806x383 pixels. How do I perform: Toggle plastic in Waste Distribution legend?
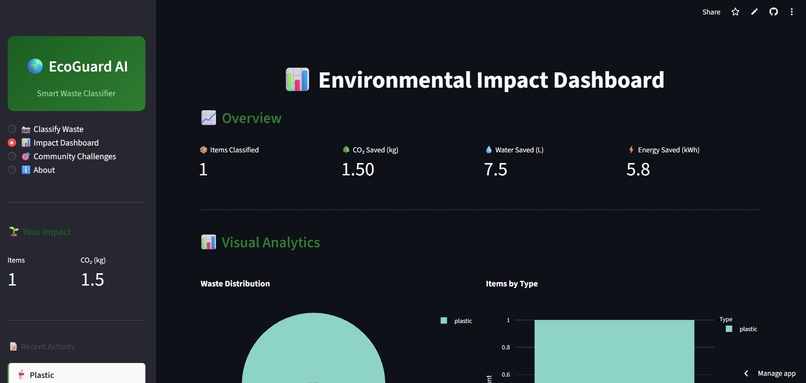coord(456,321)
